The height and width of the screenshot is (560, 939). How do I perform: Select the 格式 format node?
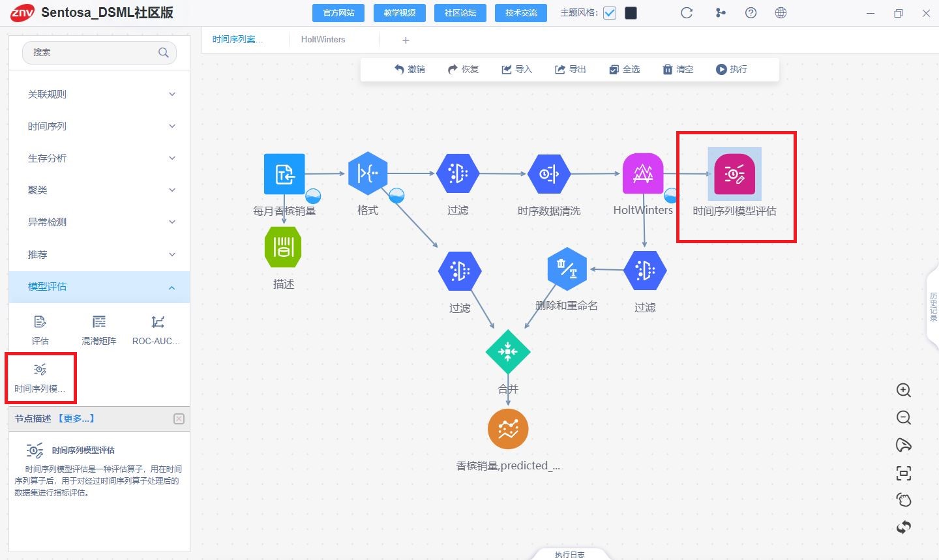point(368,173)
